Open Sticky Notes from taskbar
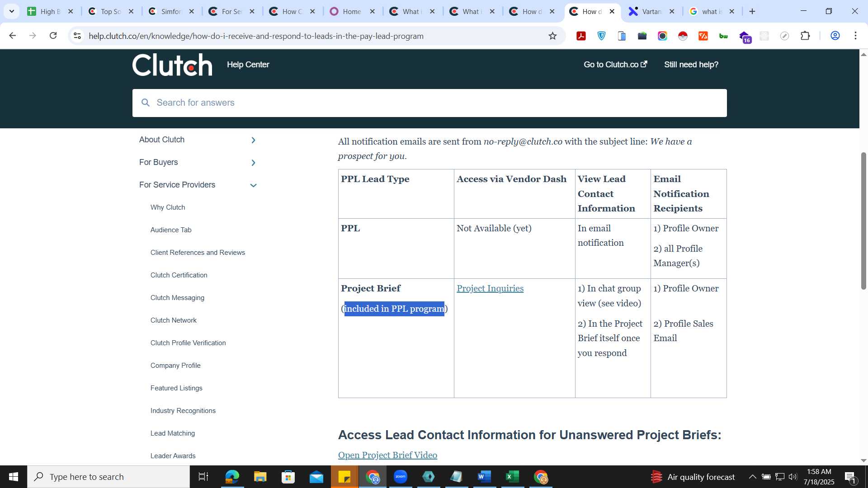 (344, 477)
